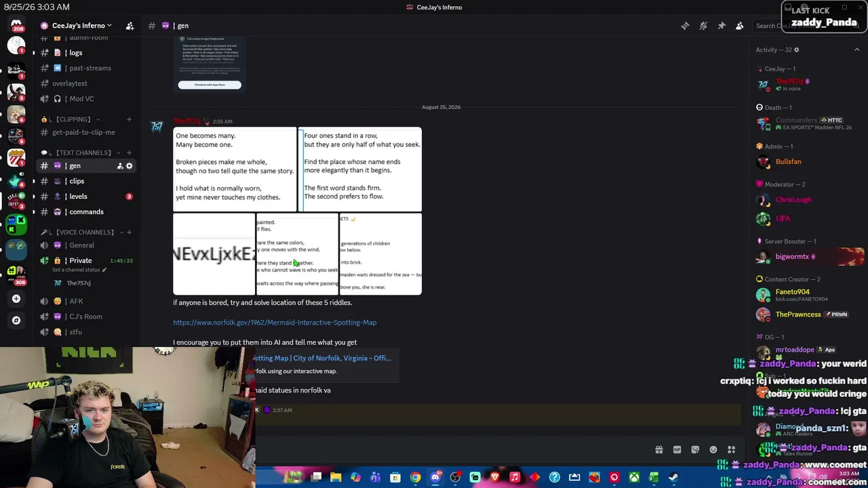Open Google Chrome from the taskbar
This screenshot has width=868, height=488.
pyautogui.click(x=415, y=478)
